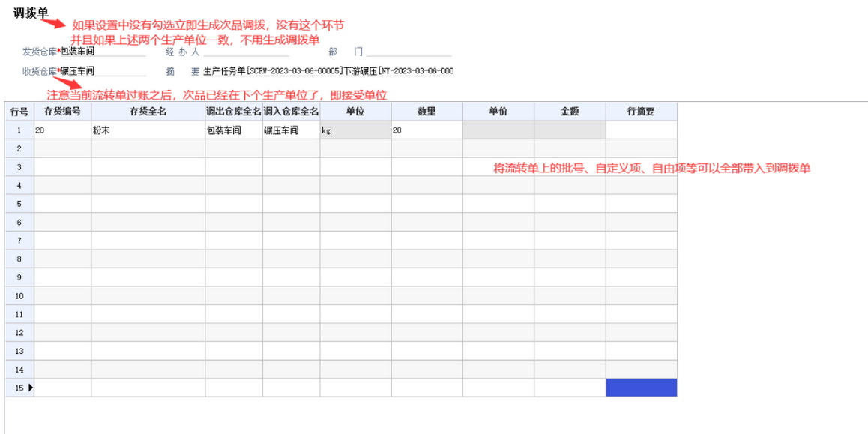Select the row 1 header number
Image resolution: width=868 pixels, height=434 pixels.
(x=19, y=130)
